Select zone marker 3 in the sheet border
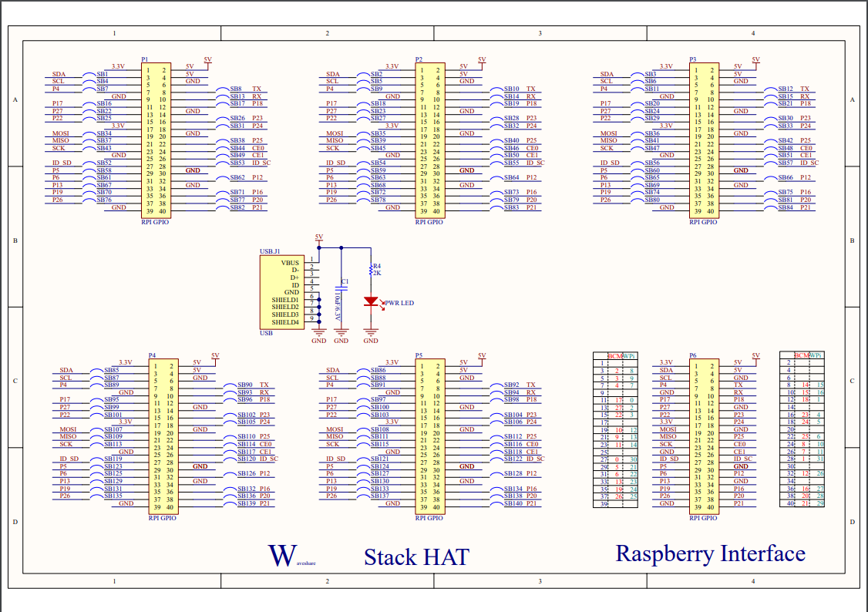Screen dimensions: 868x612 [x=540, y=33]
